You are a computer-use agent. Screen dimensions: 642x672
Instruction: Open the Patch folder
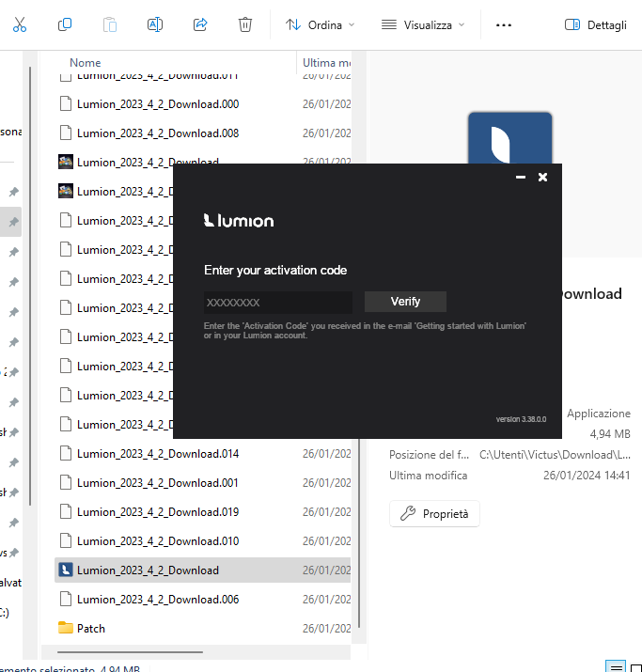pyautogui.click(x=91, y=629)
